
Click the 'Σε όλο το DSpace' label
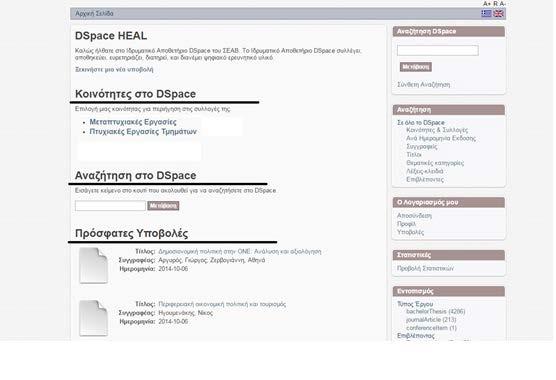(421, 122)
